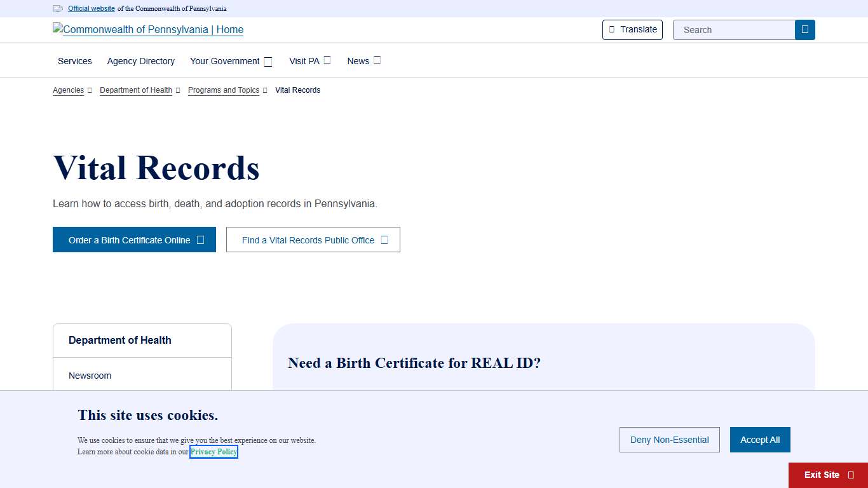Click the Commonwealth of Pennsylvania home logo
868x488 pixels.
pyautogui.click(x=148, y=30)
